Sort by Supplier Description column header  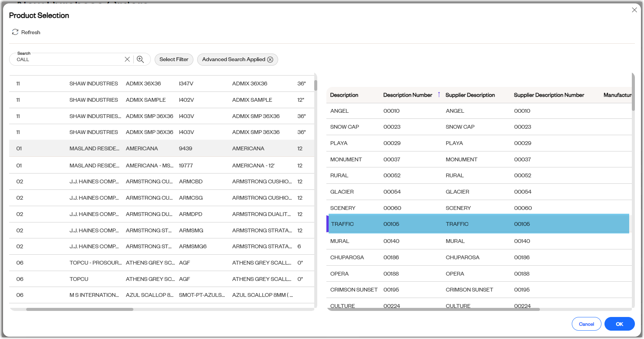[x=470, y=95]
